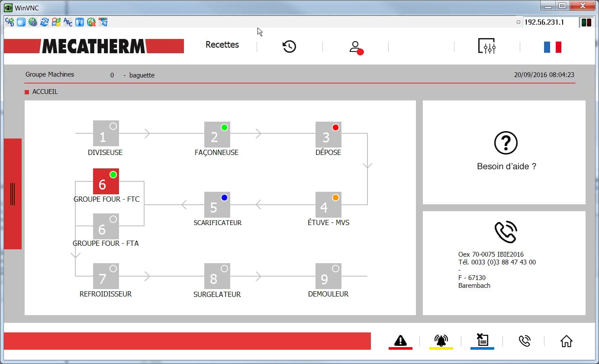Open the Recettes menu
The height and width of the screenshot is (364, 599).
coord(222,45)
